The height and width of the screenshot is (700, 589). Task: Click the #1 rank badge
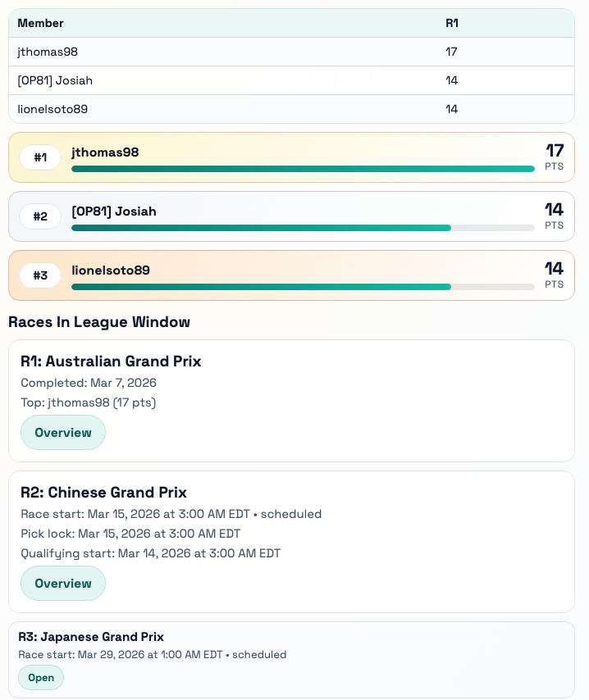[x=40, y=157]
